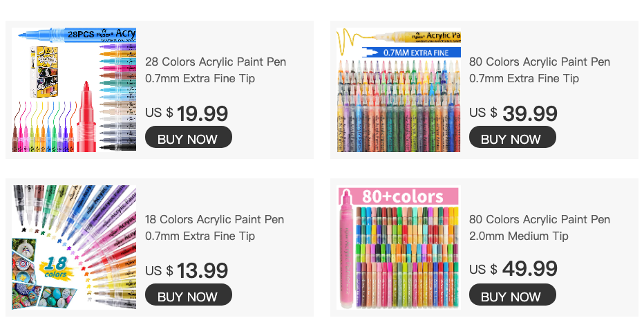Click the US $19.99 price
The width and height of the screenshot is (644, 336).
187,113
